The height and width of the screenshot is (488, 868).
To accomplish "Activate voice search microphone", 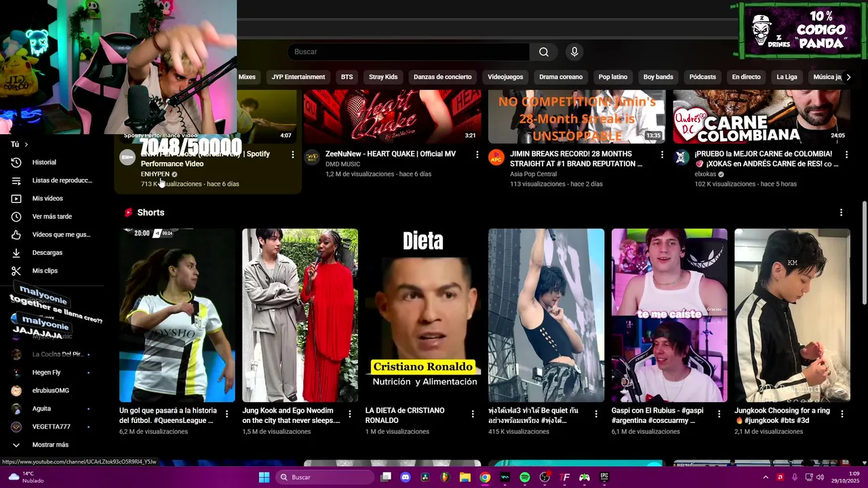I will 574,52.
